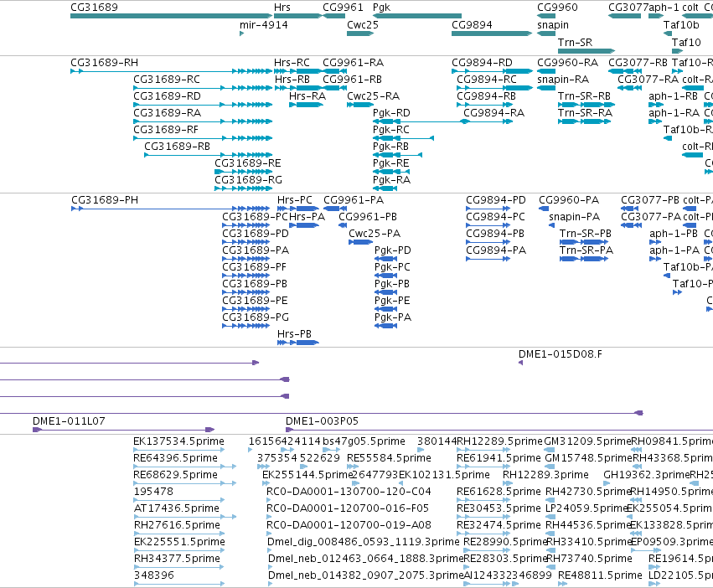This screenshot has width=713, height=588.
Task: Select the Cwc25 gene label
Action: [x=363, y=25]
